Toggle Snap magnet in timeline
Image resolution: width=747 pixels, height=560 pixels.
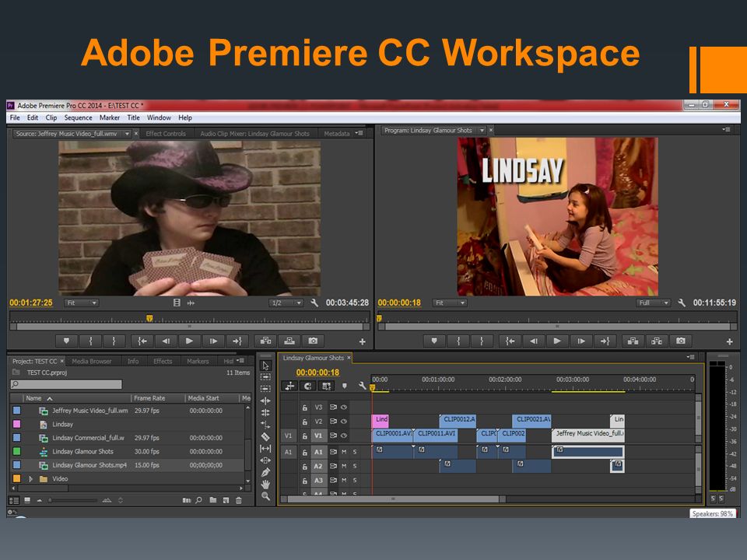(308, 387)
